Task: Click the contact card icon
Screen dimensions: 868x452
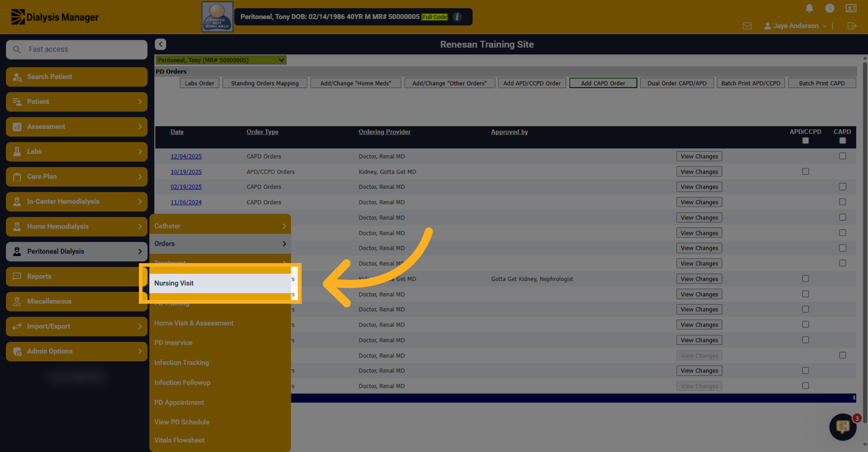Action: pos(851,8)
